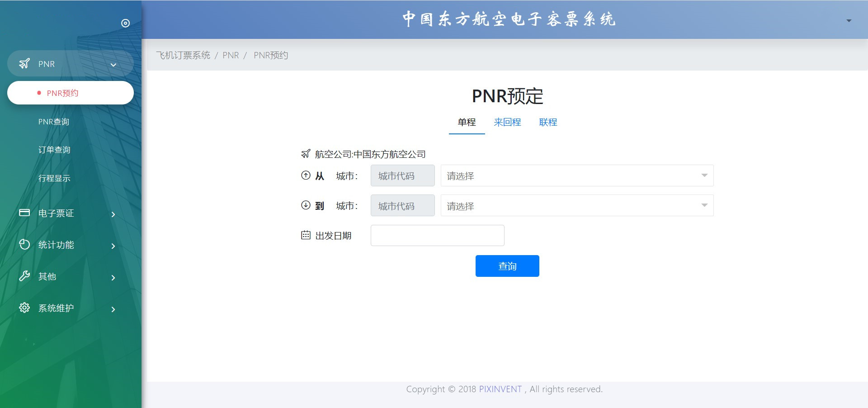This screenshot has width=868, height=408.
Task: Click the sidebar collapse circle icon
Action: click(x=126, y=23)
